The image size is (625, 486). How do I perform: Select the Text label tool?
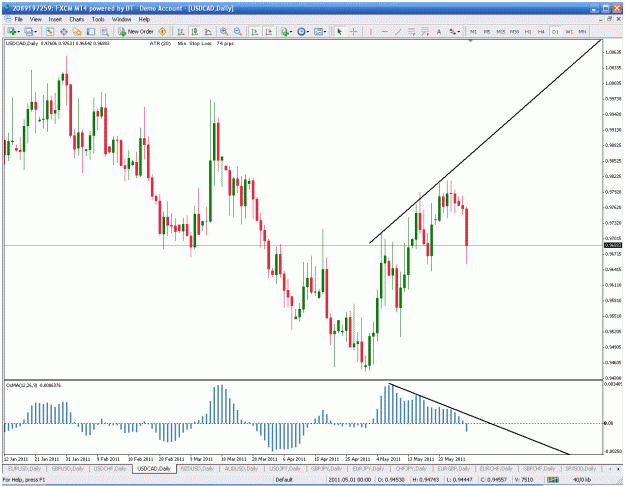[x=439, y=31]
